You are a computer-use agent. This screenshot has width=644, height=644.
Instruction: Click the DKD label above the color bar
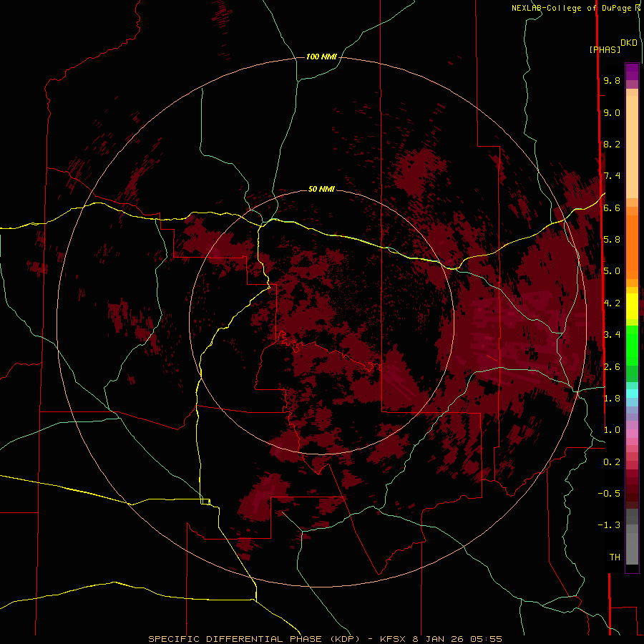tap(629, 43)
